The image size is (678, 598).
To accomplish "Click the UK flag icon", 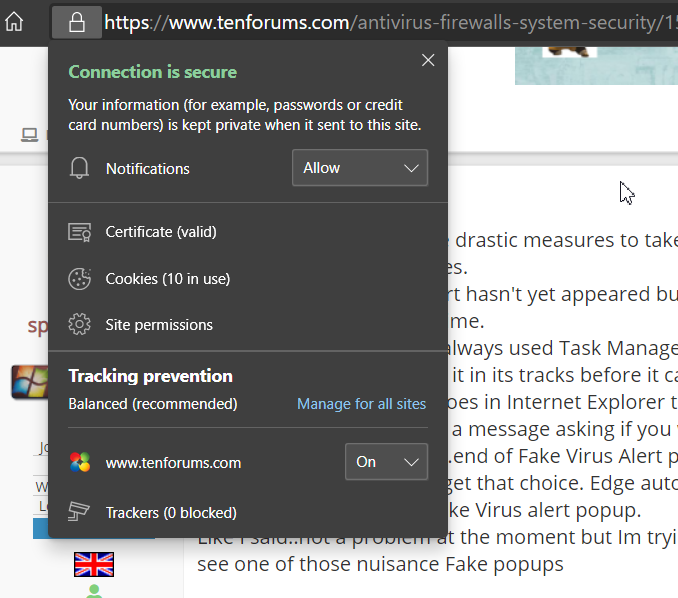I will point(94,565).
